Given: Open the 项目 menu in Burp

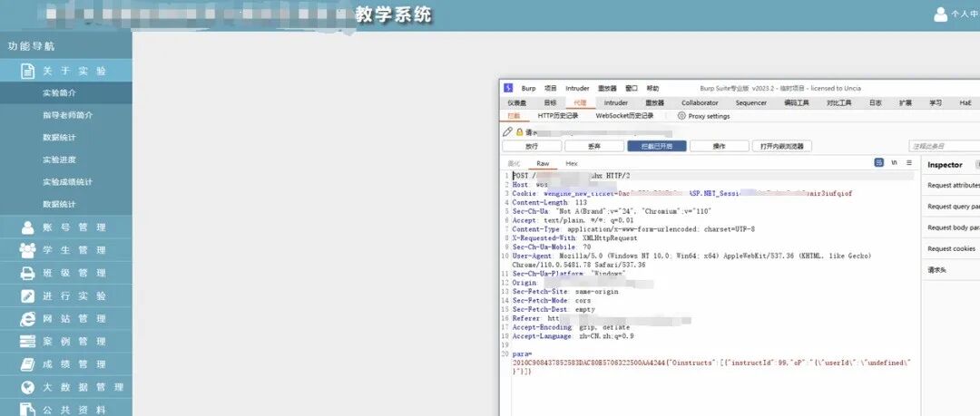Looking at the screenshot, I should (551, 89).
